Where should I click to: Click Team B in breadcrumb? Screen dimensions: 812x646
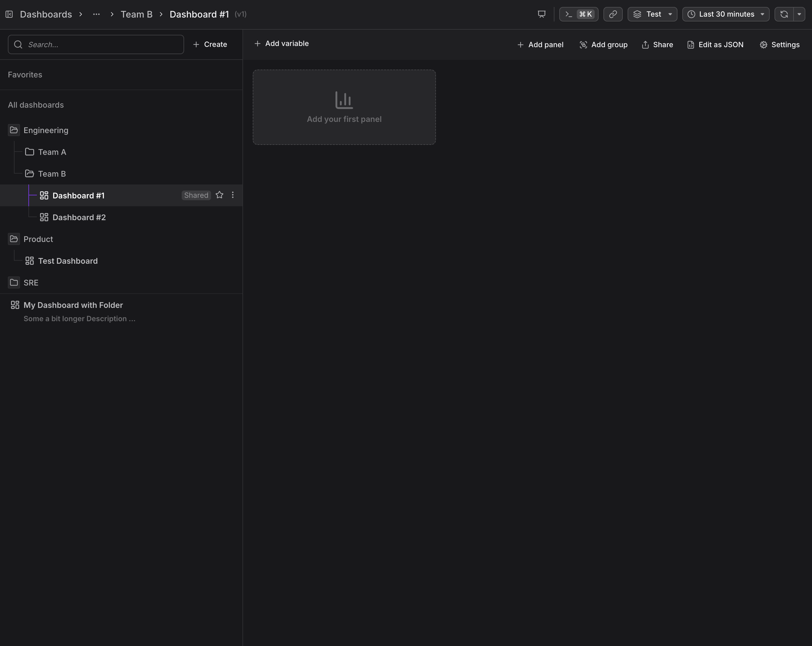click(136, 14)
